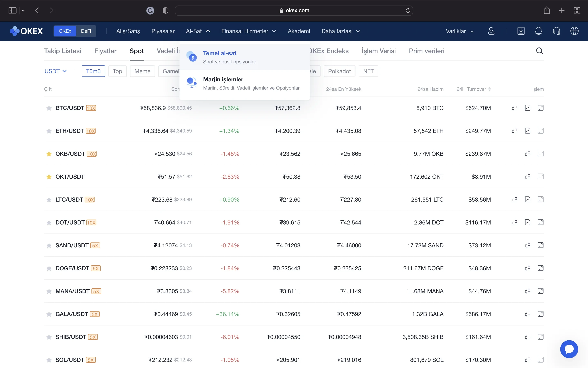Screen dimensions: 588x368
Task: Open the SOL/USDT pair row
Action: pos(294,359)
